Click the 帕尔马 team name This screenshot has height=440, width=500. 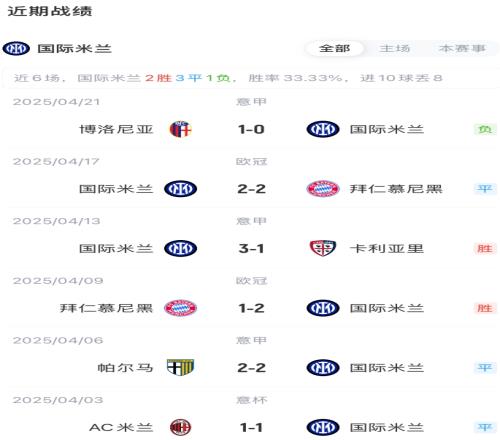[125, 368]
